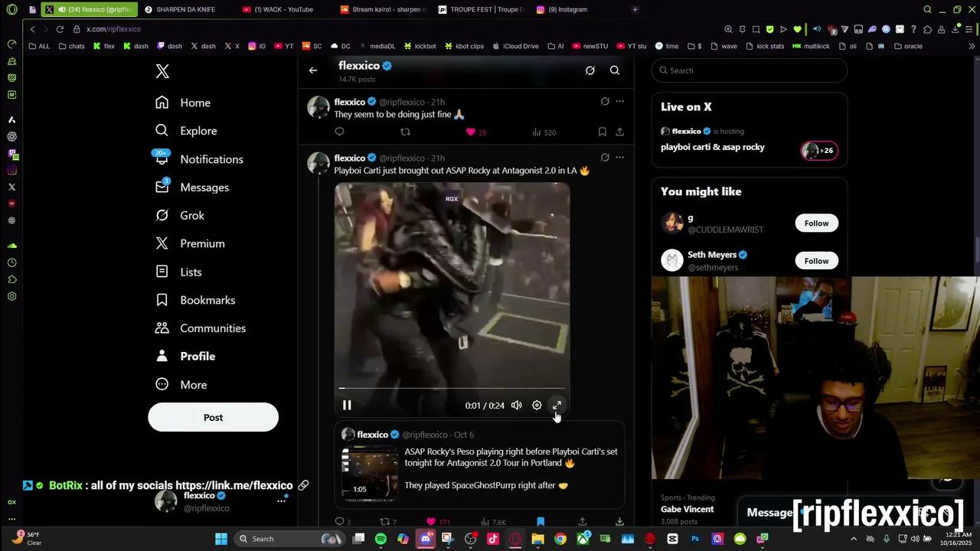Screen dimensions: 980x551
Task: Switch to WACK - YouTube tab
Action: coord(282,9)
